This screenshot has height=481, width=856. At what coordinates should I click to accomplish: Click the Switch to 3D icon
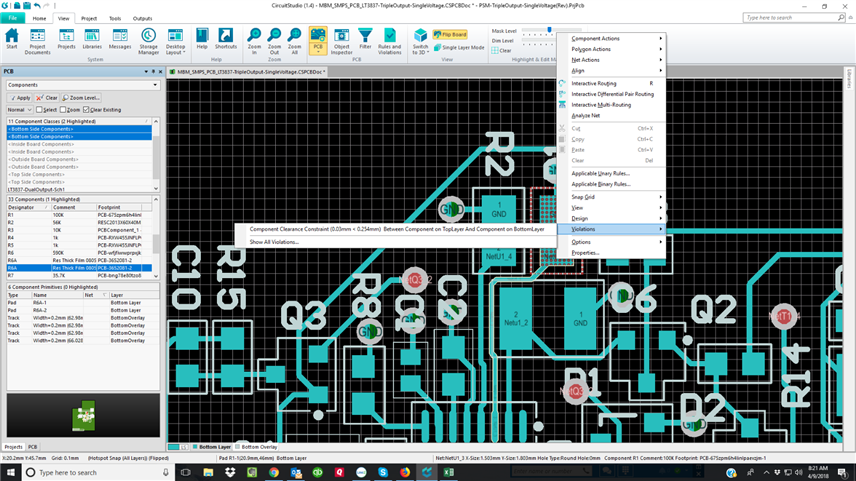[420, 40]
